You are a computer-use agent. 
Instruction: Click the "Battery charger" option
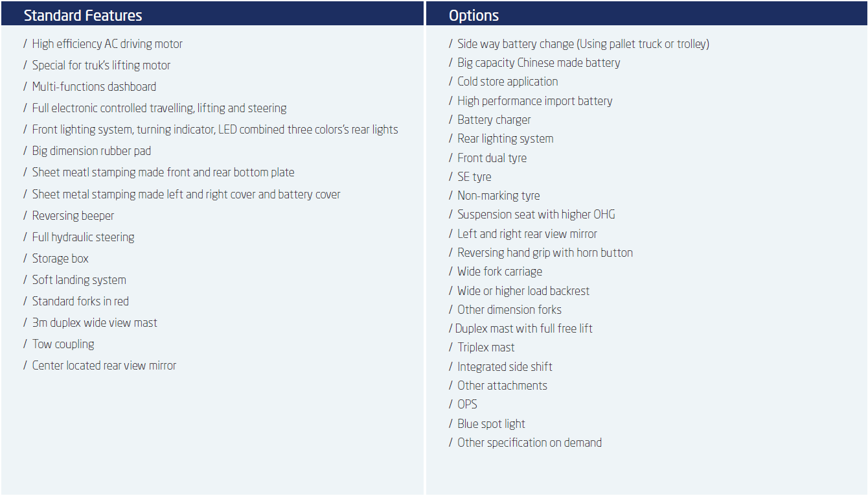click(x=494, y=120)
